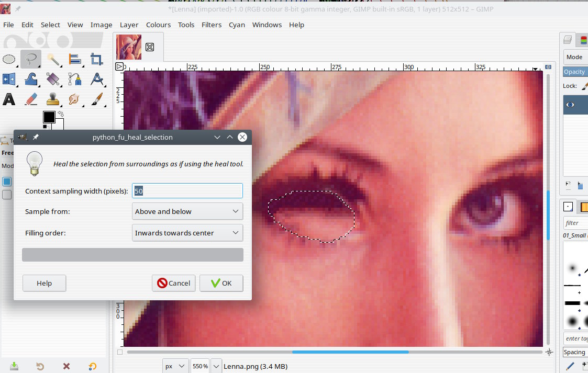The width and height of the screenshot is (588, 373).
Task: Open the Cyan menu
Action: pos(237,25)
